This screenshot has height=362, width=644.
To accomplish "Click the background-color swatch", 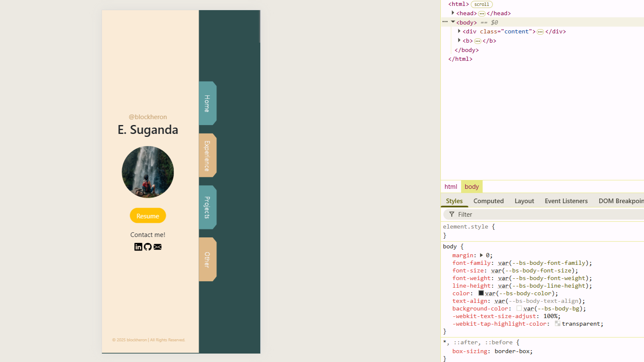I will tap(519, 308).
